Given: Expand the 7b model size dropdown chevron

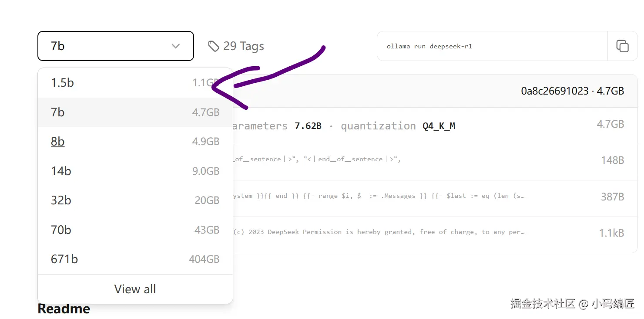Looking at the screenshot, I should pos(176,46).
